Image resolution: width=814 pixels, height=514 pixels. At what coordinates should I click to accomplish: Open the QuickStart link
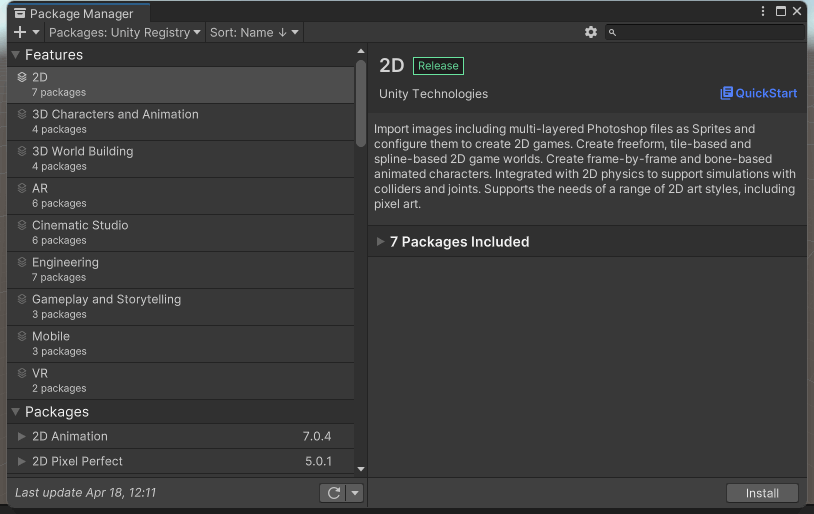pyautogui.click(x=758, y=93)
